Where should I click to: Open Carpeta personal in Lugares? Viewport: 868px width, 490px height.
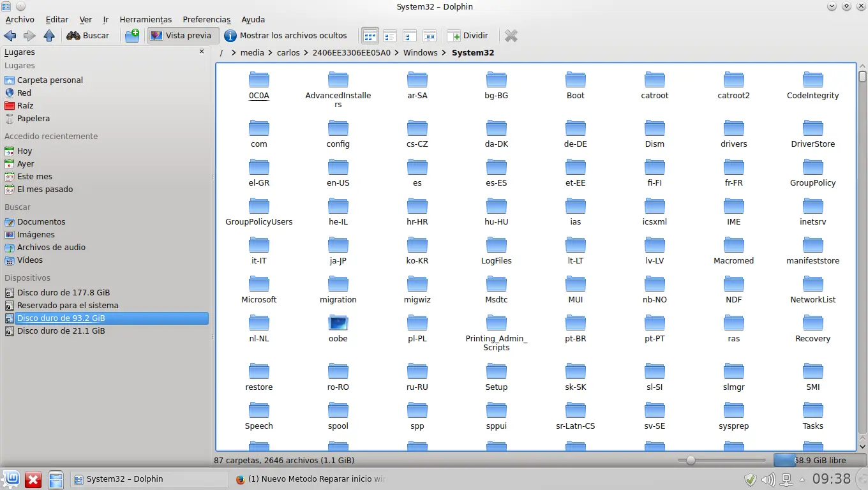click(x=50, y=80)
